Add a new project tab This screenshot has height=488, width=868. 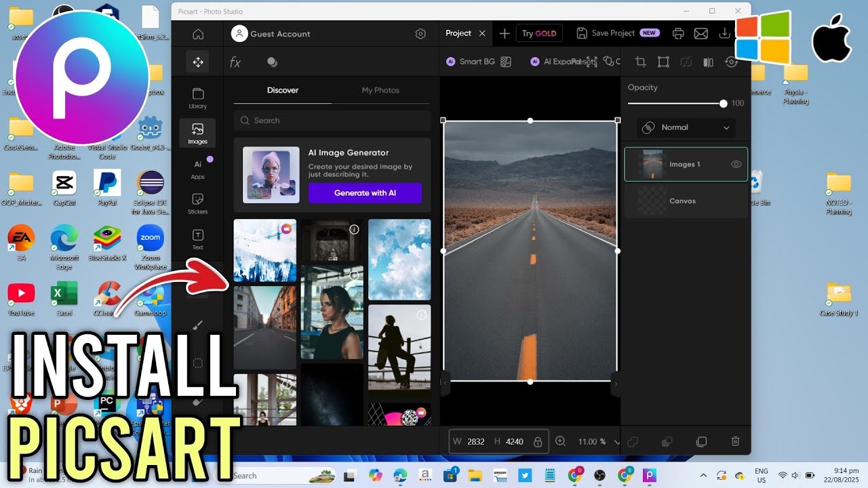[x=504, y=33]
